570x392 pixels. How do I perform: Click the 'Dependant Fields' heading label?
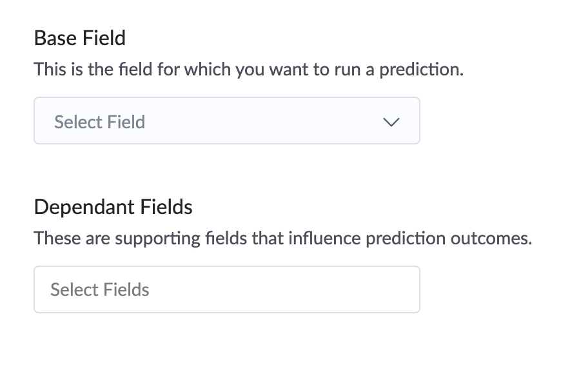[x=113, y=207]
